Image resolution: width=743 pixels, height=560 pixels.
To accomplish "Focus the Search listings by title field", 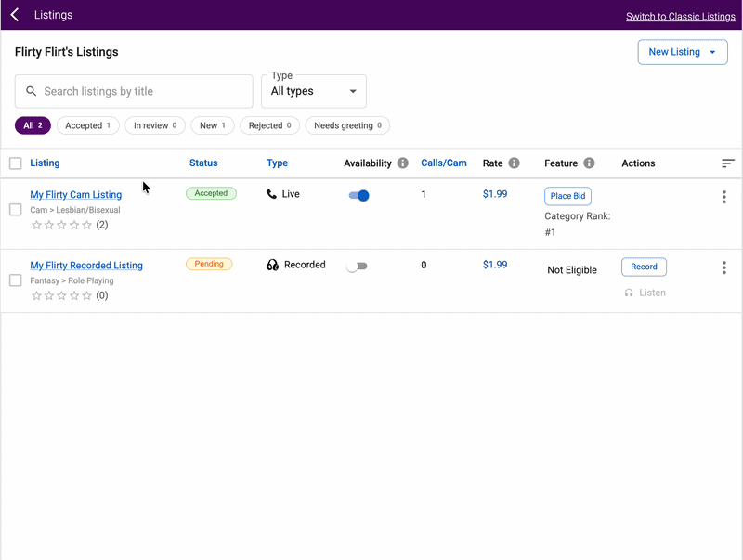I will point(134,91).
